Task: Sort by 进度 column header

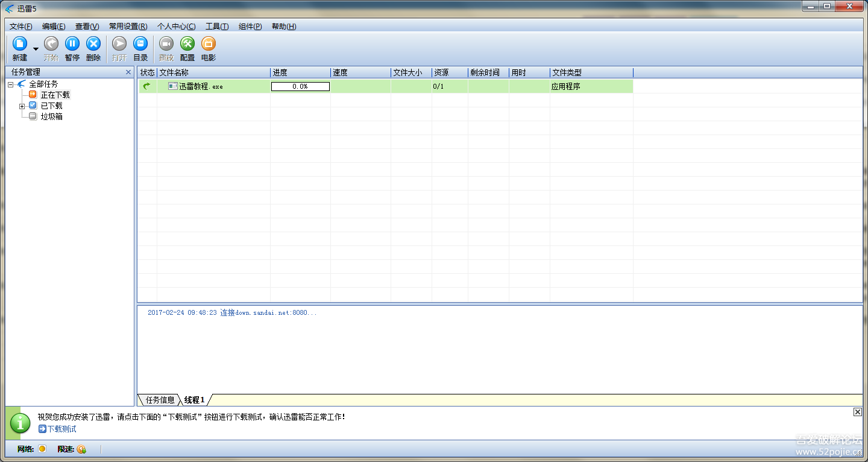Action: pos(300,72)
